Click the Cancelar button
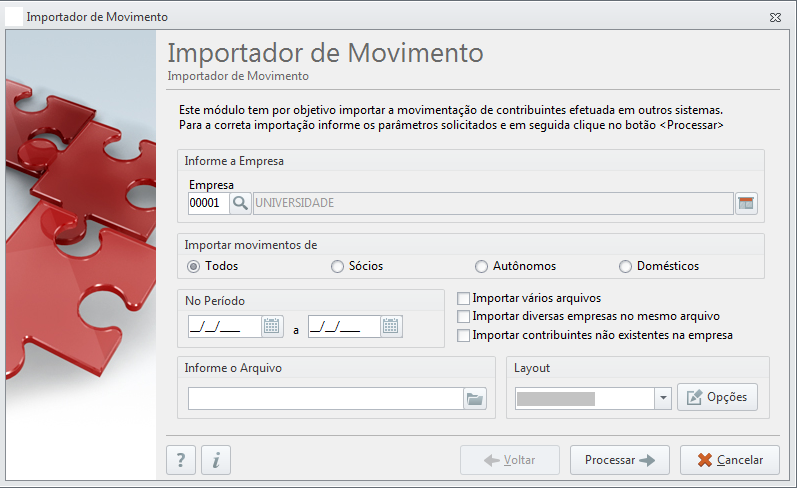Viewport: 797px width, 488px height. 730,460
